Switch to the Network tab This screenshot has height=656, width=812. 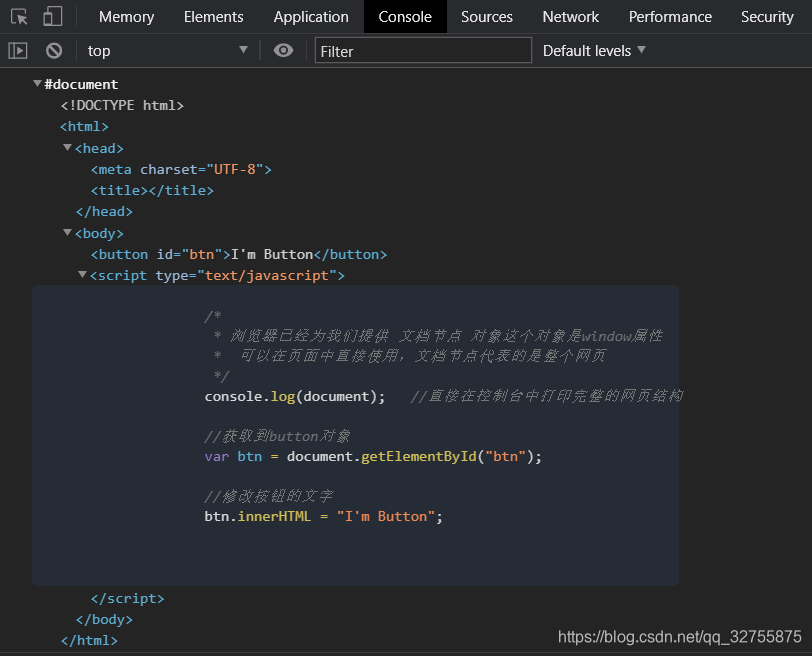click(571, 17)
